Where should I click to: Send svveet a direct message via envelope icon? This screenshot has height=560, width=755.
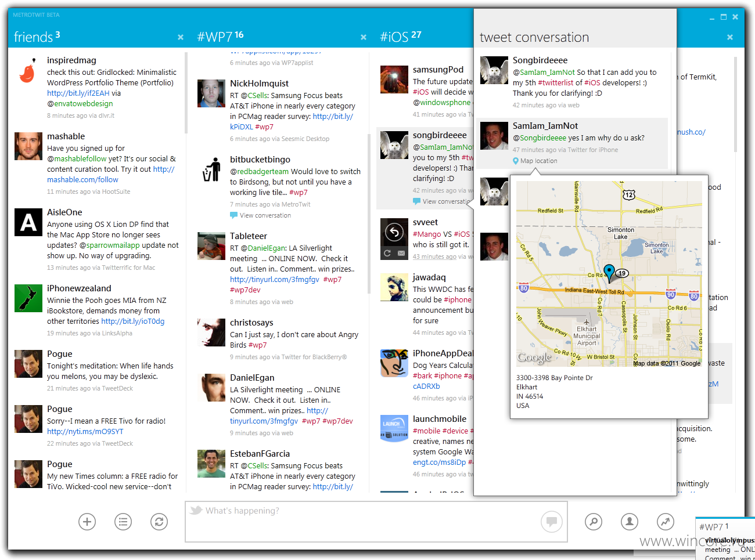[x=401, y=253]
